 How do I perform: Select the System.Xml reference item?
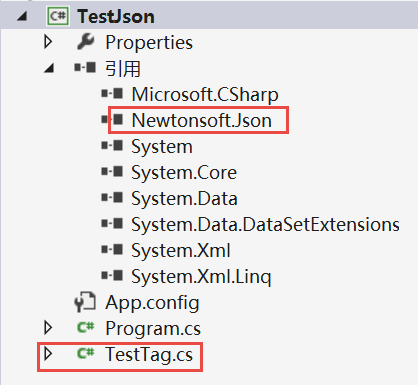coord(181,250)
